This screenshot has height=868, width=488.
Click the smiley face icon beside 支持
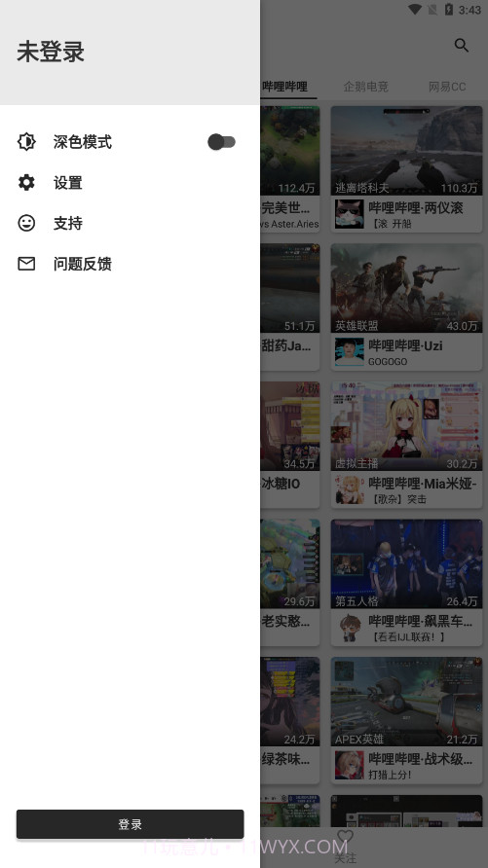[x=26, y=223]
